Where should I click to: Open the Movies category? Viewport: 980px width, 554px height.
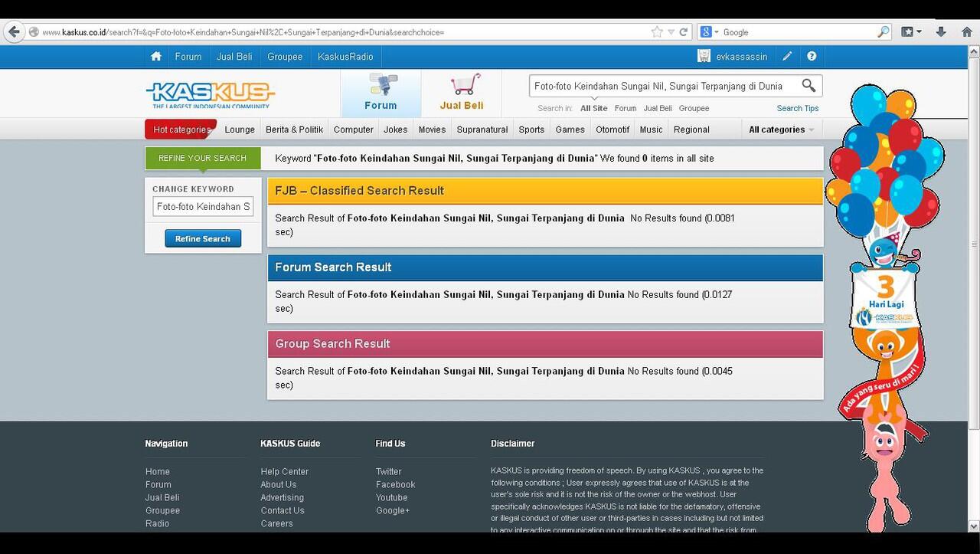[x=432, y=129]
